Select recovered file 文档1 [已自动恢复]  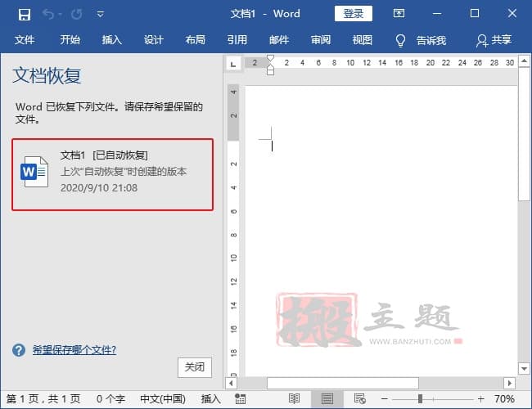tap(112, 175)
